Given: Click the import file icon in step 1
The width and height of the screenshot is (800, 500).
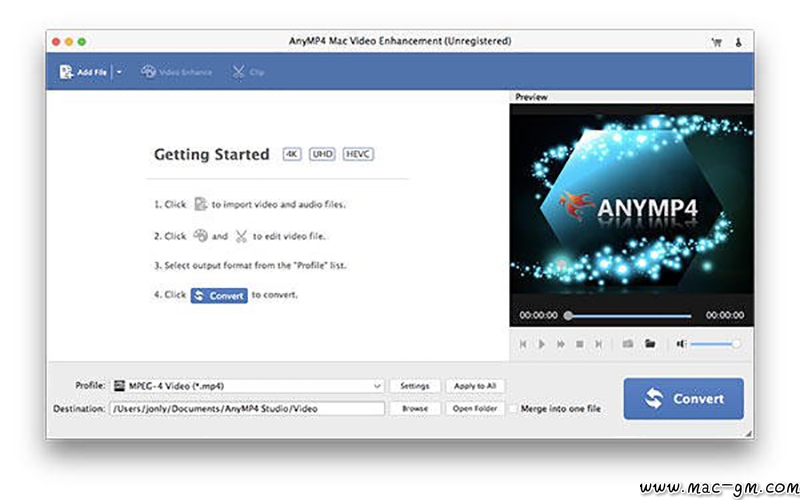Looking at the screenshot, I should [201, 204].
